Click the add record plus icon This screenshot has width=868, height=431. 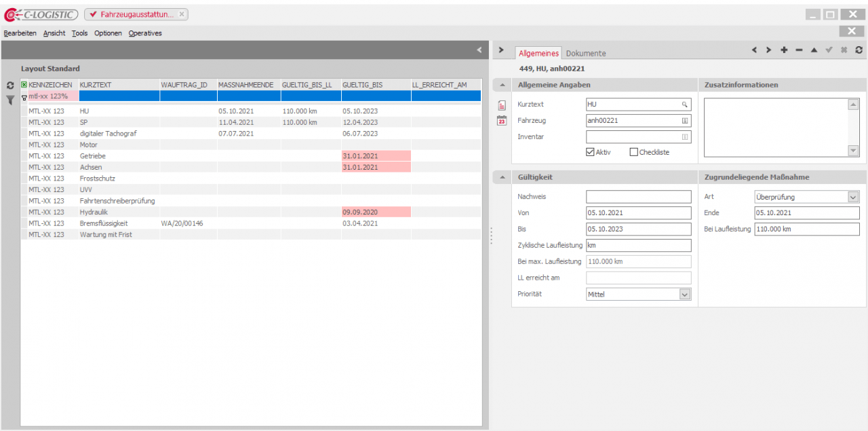(x=784, y=50)
